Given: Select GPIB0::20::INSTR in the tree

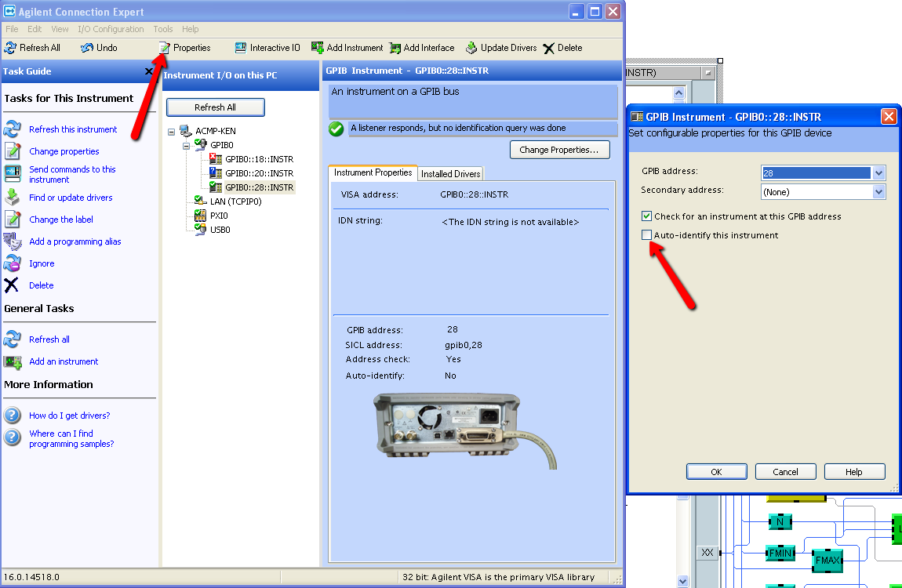Looking at the screenshot, I should (259, 173).
